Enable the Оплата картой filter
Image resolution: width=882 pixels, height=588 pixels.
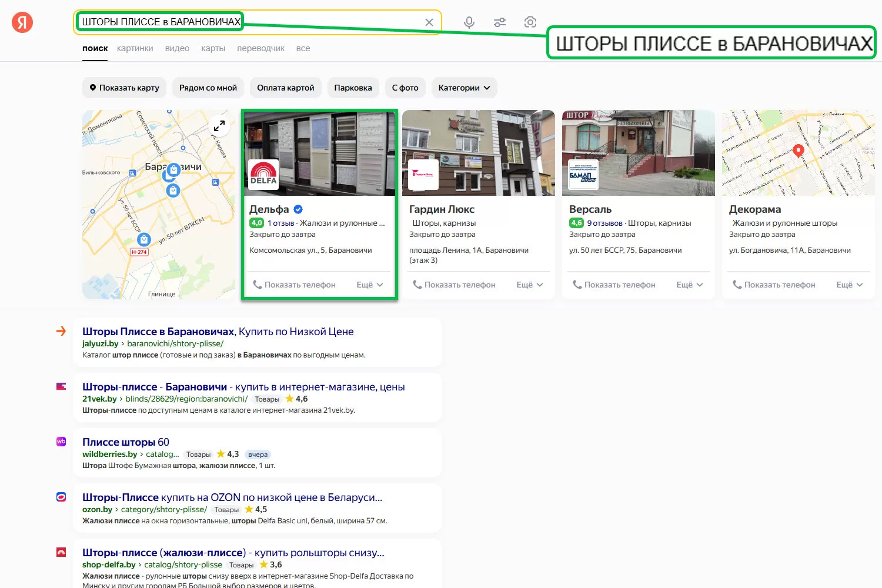coord(285,88)
